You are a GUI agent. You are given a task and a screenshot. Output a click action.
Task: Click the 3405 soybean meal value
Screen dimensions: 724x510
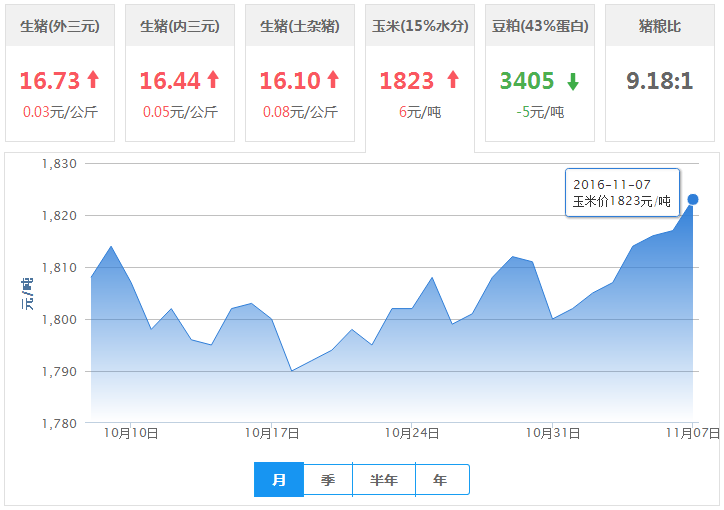pos(527,81)
